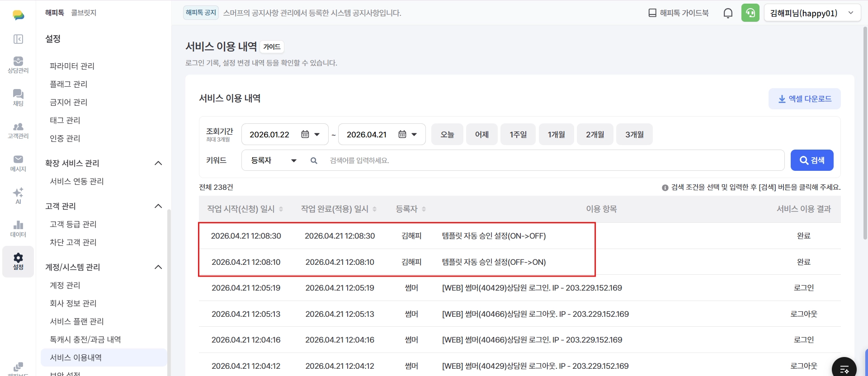Open 인증 관리 menu
Image resolution: width=868 pixels, height=376 pixels.
(x=65, y=138)
